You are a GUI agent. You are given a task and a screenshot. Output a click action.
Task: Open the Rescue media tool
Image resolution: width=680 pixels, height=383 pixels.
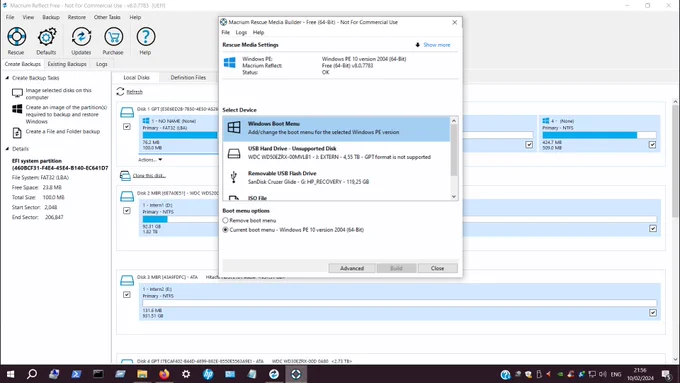(x=16, y=41)
